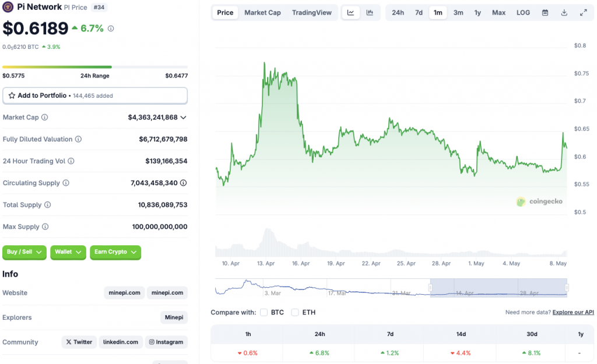Click the #34 rank badge
597x364 pixels.
click(x=99, y=7)
